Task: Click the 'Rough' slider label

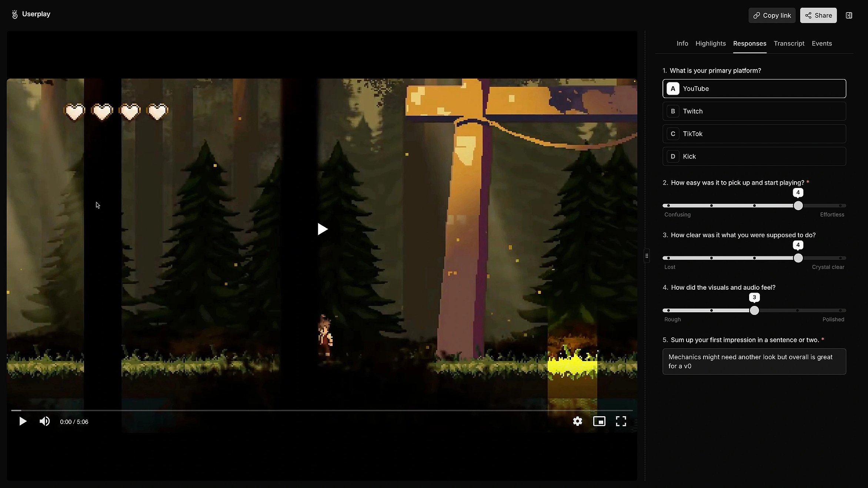Action: [x=672, y=320]
